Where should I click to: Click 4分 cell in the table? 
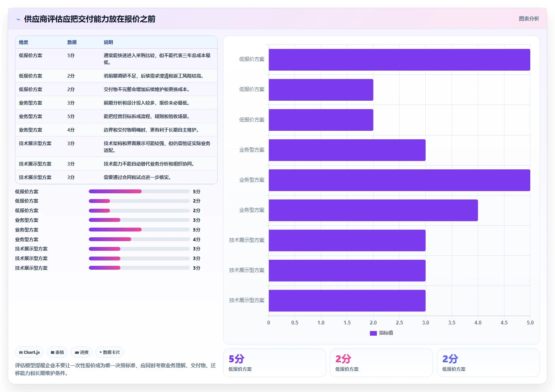71,130
